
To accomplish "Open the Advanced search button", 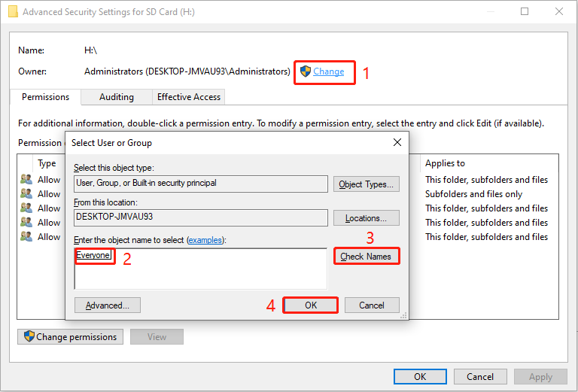I will tap(108, 305).
